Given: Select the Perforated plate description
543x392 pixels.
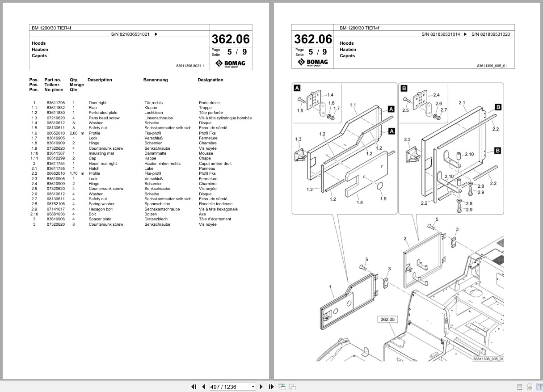Looking at the screenshot, I should coord(103,113).
